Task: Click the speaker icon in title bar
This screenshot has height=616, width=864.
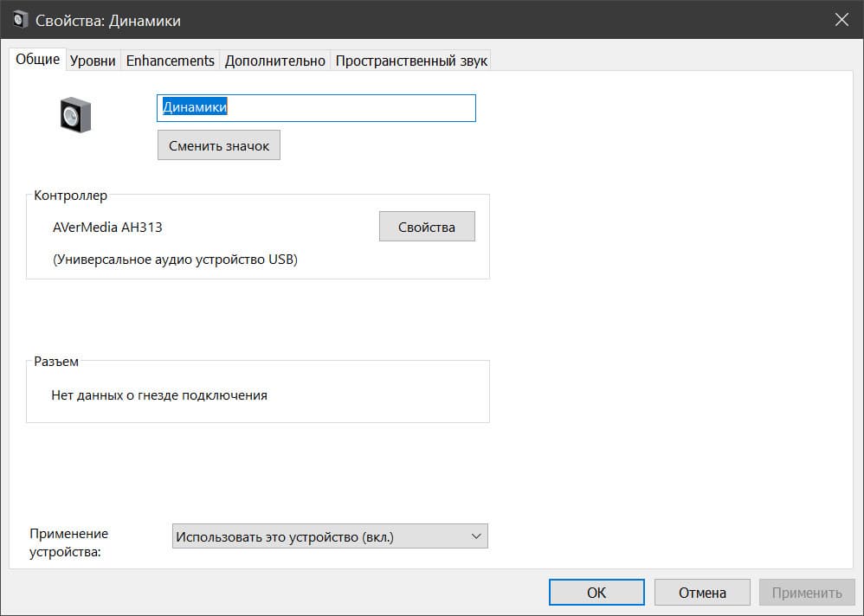Action: (x=21, y=20)
